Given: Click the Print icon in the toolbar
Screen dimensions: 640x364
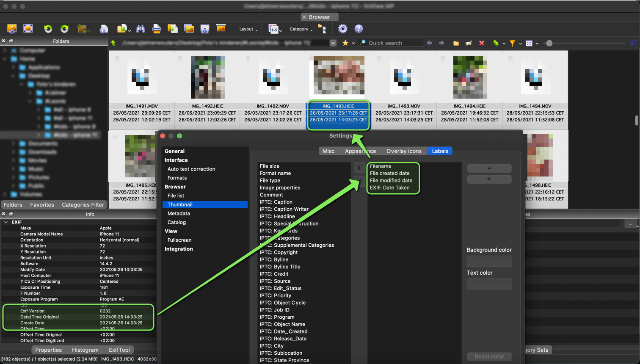Looking at the screenshot, I should point(156,29).
